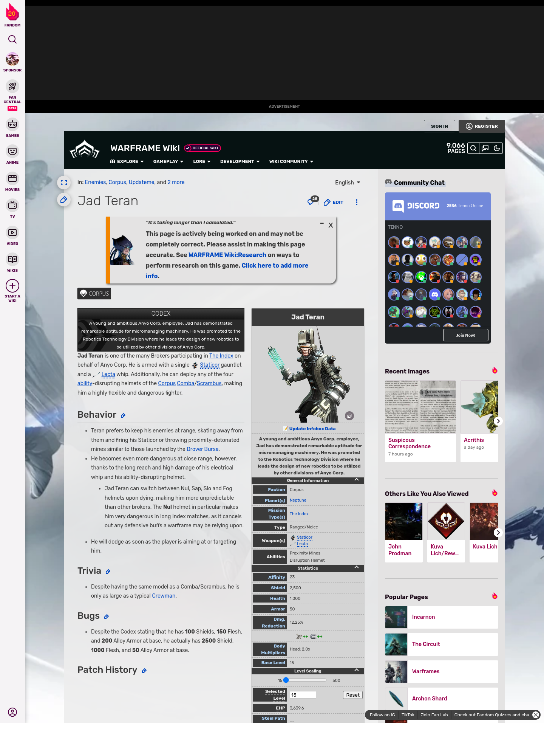
Task: Click Follow on IG in bottom bar
Action: point(382,715)
